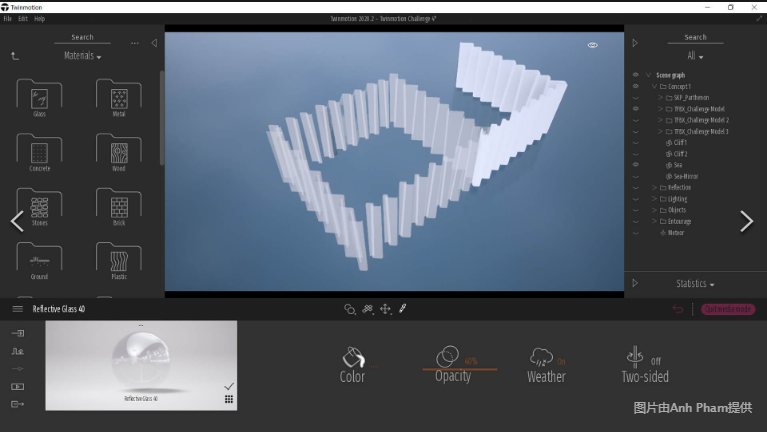The height and width of the screenshot is (432, 767).
Task: Expand the Reflection folder
Action: click(x=654, y=187)
